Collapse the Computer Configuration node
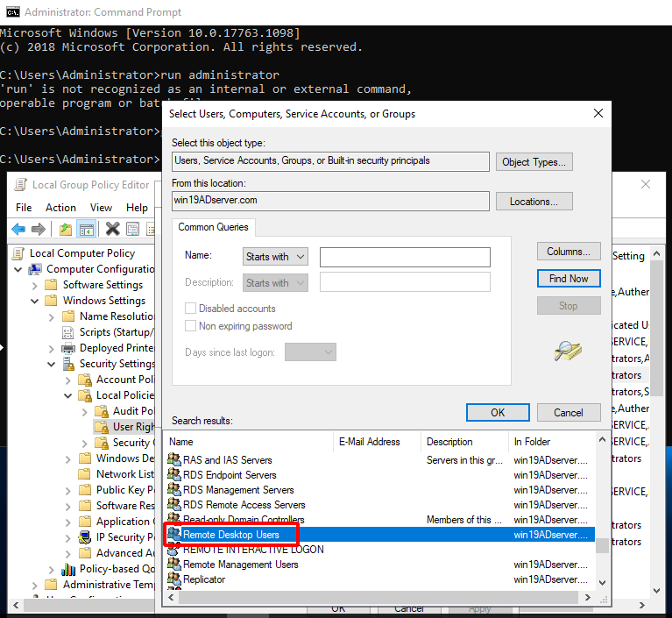The image size is (672, 618). pyautogui.click(x=18, y=270)
